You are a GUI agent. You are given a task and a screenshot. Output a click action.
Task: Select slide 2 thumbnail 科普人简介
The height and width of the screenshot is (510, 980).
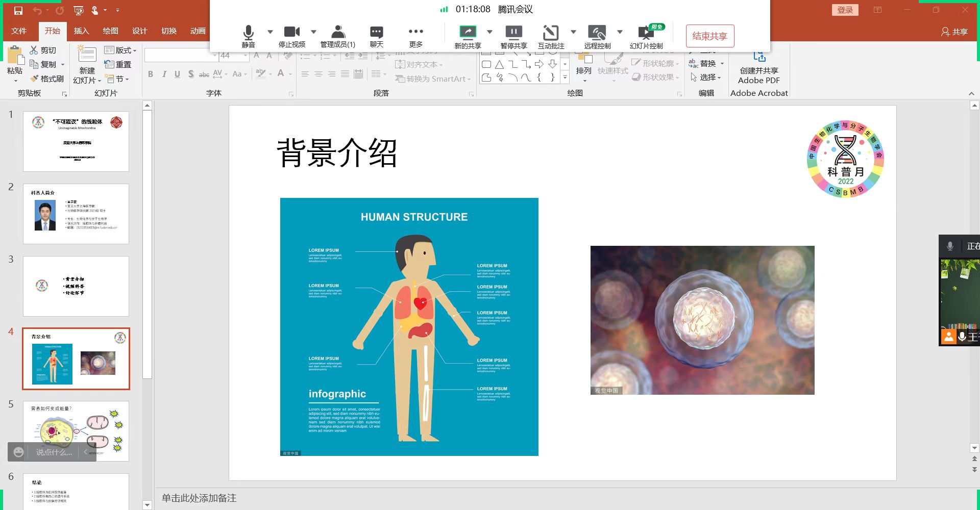click(76, 214)
